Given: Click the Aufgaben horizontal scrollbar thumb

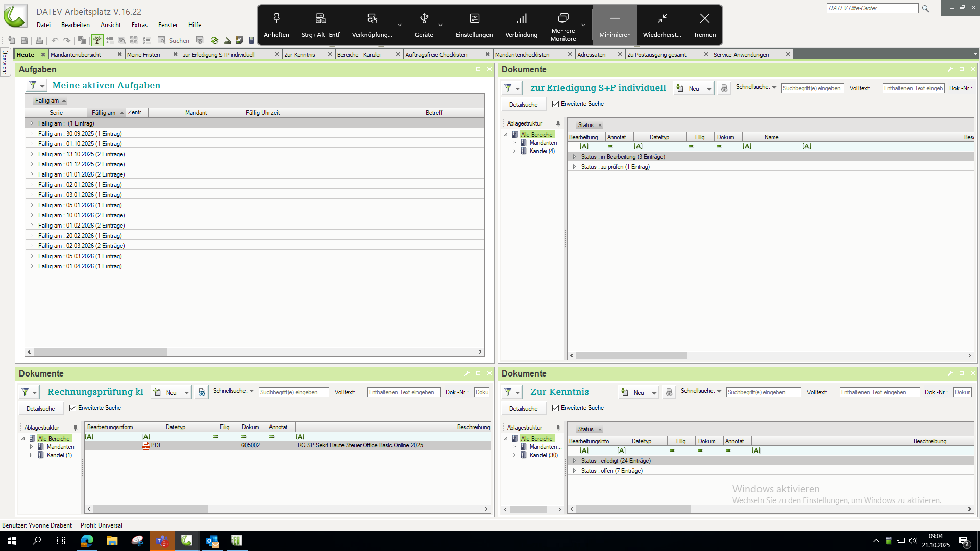Looking at the screenshot, I should point(101,352).
